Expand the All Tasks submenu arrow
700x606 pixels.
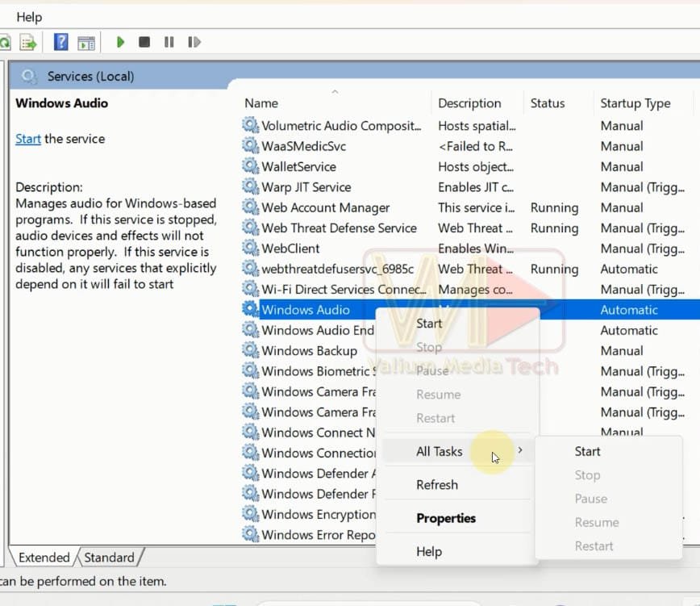point(520,450)
